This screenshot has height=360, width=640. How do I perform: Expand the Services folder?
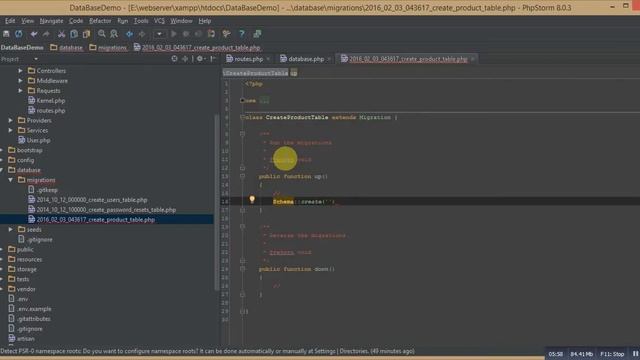(11, 130)
